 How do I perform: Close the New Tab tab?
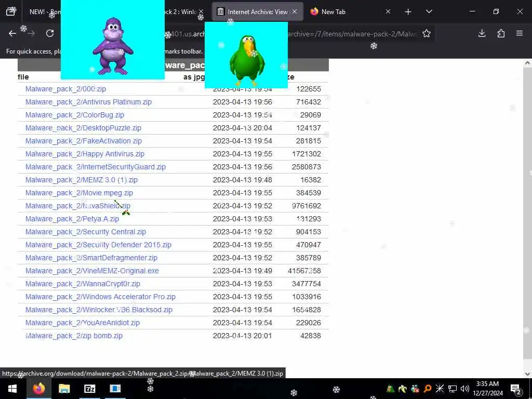point(388,12)
